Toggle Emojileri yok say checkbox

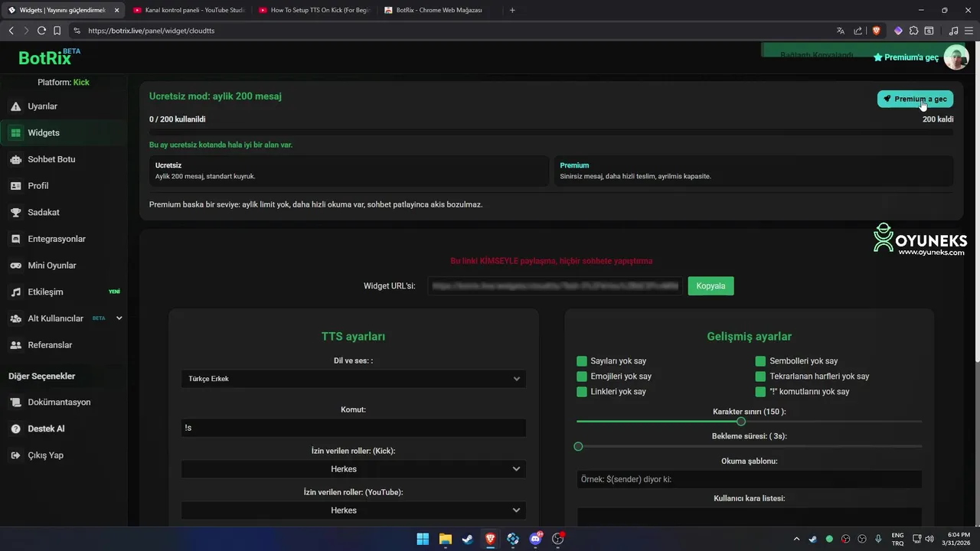(x=582, y=377)
